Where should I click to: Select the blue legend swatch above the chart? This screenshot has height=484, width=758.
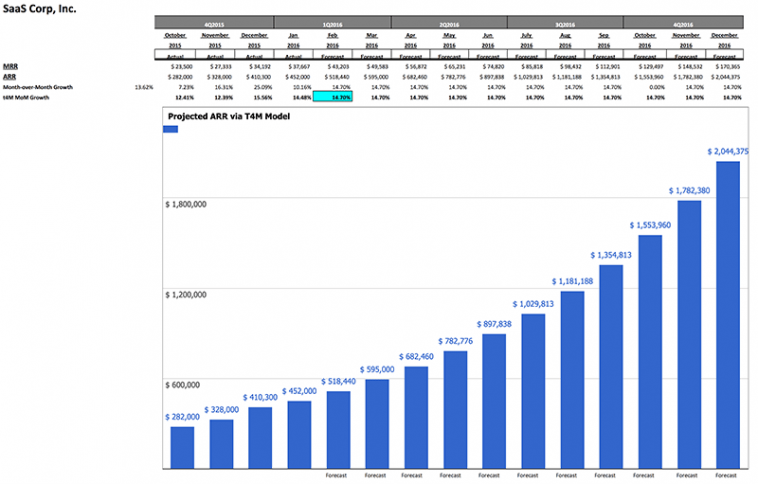[x=168, y=129]
